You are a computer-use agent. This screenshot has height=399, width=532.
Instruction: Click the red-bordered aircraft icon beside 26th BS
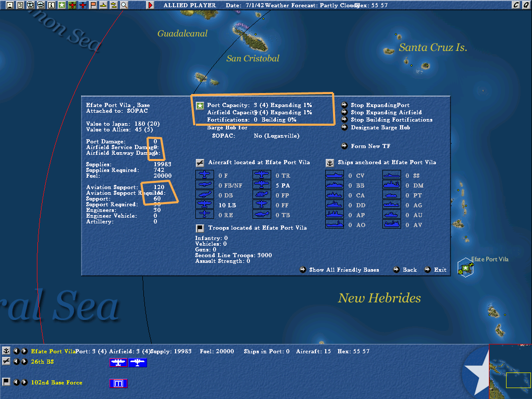[118, 363]
